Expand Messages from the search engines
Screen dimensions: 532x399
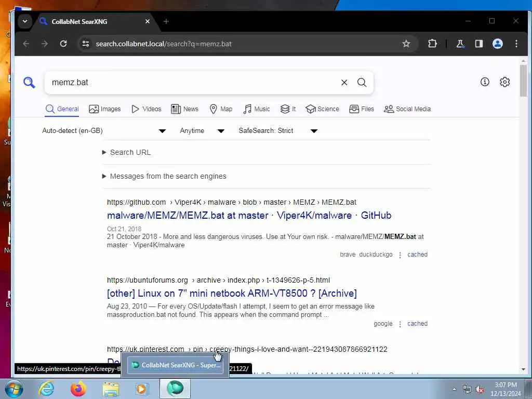164,176
